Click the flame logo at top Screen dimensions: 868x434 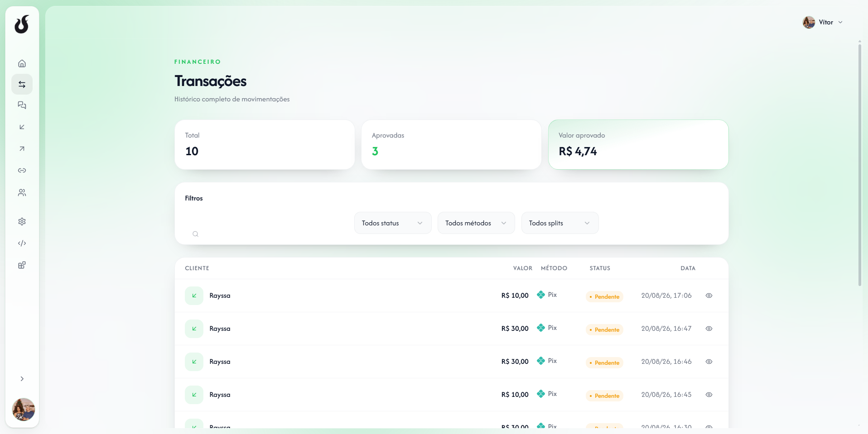pos(22,24)
